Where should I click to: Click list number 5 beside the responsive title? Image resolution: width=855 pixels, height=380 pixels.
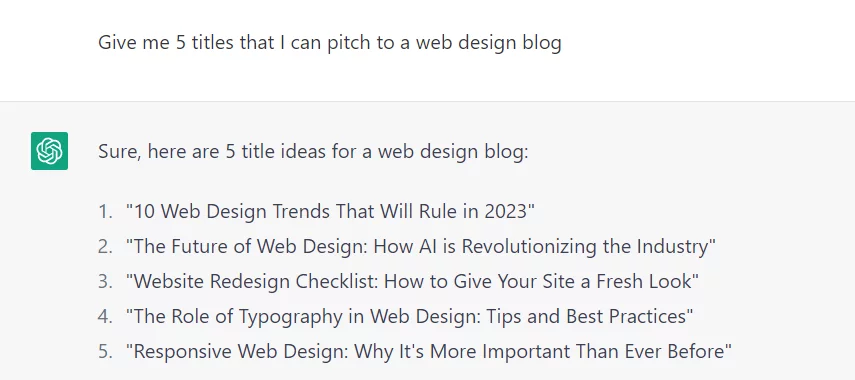click(105, 351)
